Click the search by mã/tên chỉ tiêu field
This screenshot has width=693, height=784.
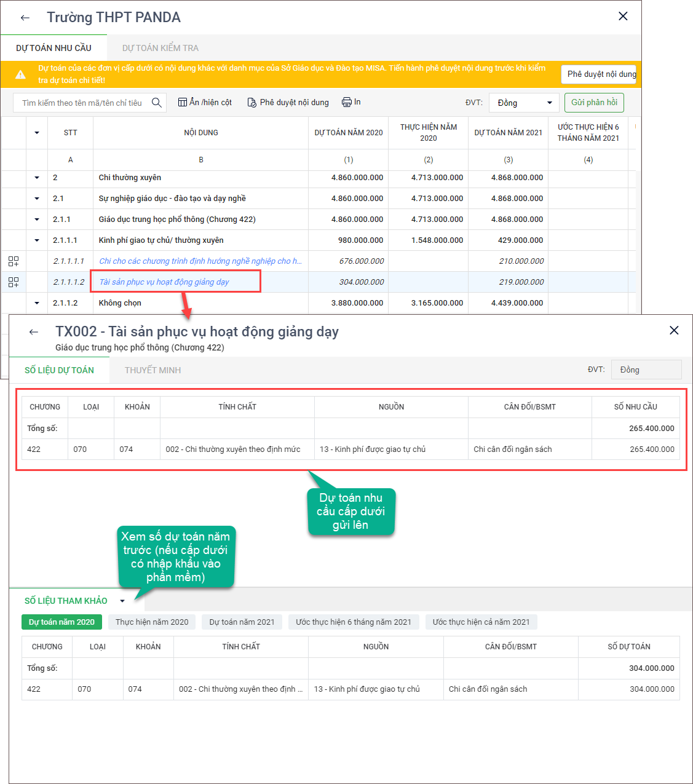tap(82, 103)
